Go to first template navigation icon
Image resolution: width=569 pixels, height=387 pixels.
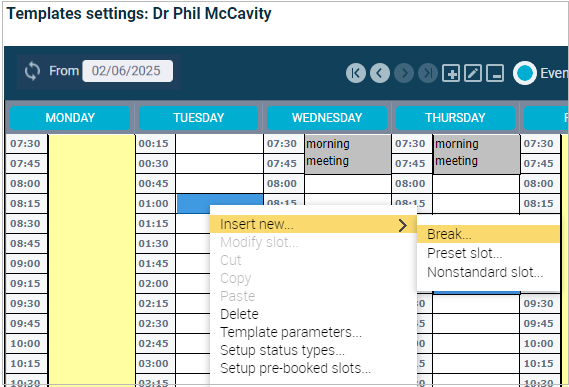356,73
